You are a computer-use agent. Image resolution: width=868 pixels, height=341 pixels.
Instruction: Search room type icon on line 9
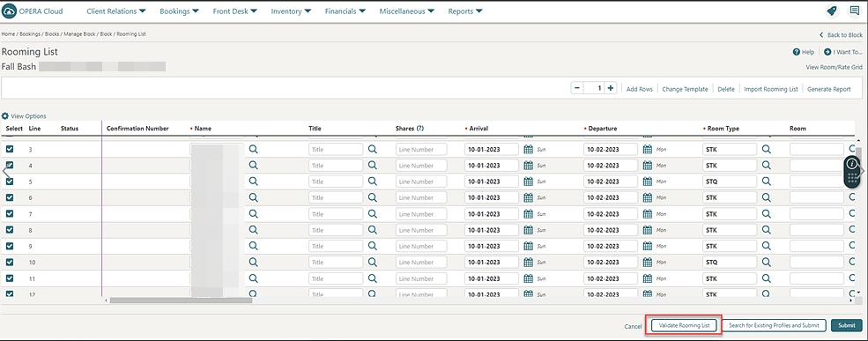(767, 246)
